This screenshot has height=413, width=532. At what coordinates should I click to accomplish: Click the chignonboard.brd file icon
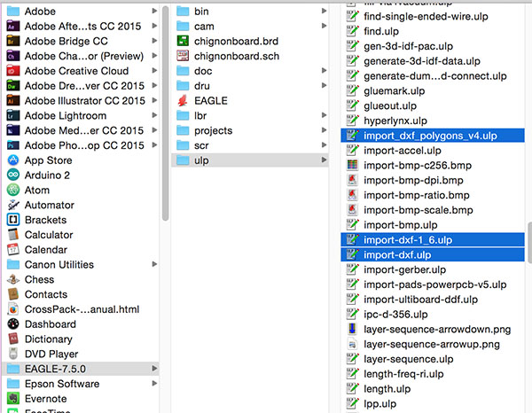point(183,41)
